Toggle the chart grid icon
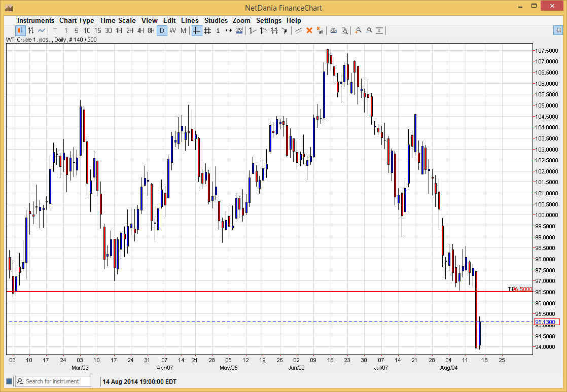Screen dimensions: 567x392 pos(207,30)
